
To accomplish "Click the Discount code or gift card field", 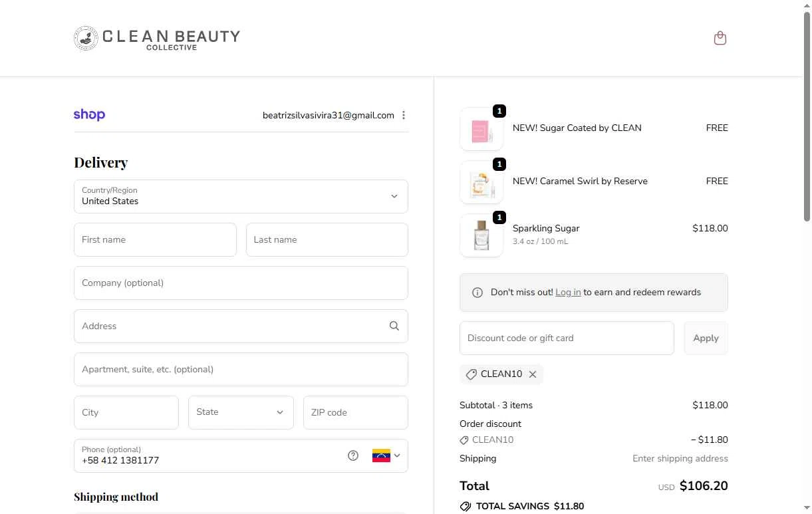I will click(567, 338).
